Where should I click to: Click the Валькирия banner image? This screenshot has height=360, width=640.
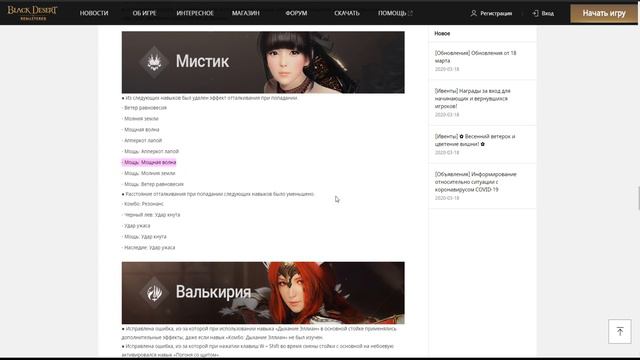(x=263, y=293)
